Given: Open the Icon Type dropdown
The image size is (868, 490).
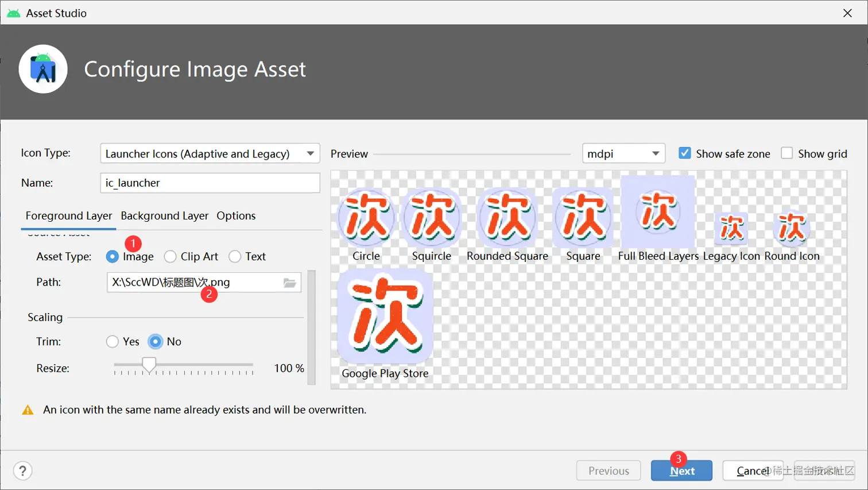Looking at the screenshot, I should 210,153.
